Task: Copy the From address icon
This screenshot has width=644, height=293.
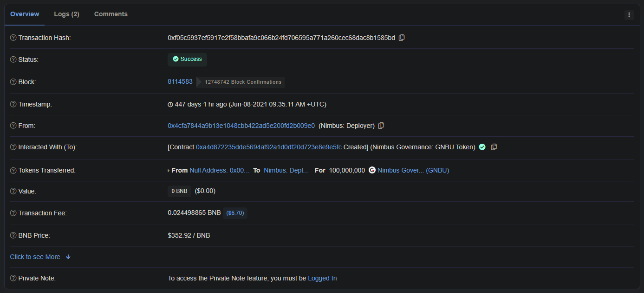Action: point(381,126)
